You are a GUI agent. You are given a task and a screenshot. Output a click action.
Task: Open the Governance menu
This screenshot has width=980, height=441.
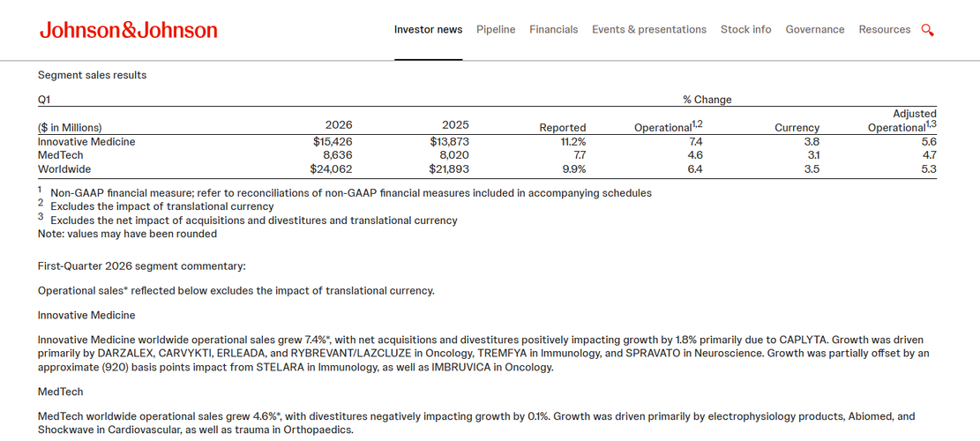[x=815, y=29]
